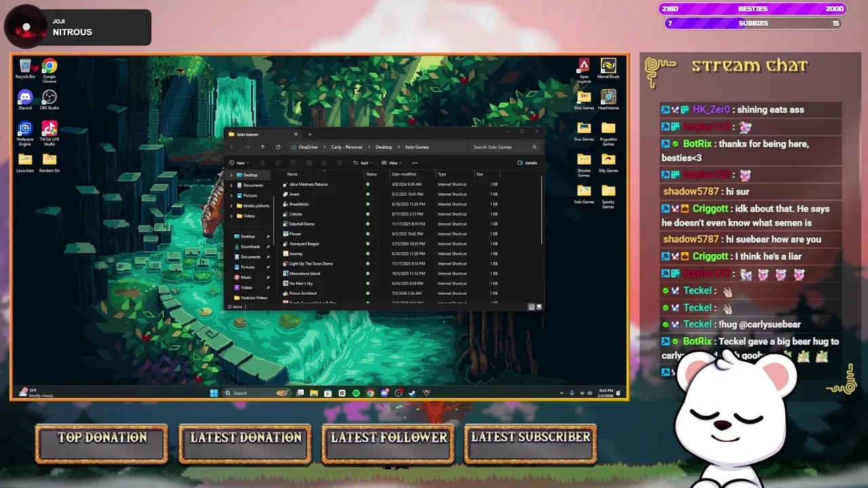Expand the Pictures tree node chevron
The width and height of the screenshot is (868, 488).
231,195
